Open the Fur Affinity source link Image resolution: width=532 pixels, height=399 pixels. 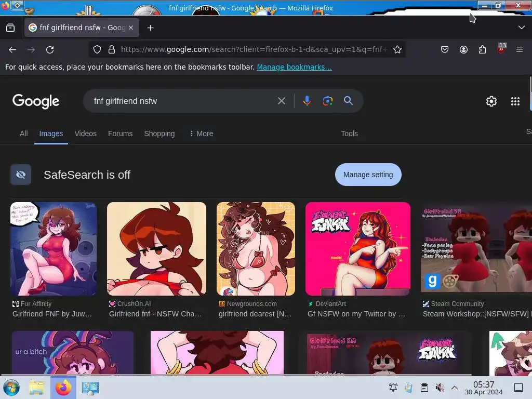tap(32, 304)
